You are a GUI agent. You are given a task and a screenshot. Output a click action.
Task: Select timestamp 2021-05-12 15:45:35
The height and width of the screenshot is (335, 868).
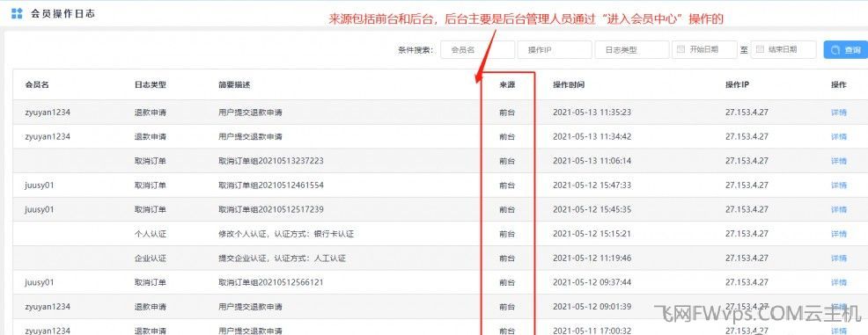point(592,209)
